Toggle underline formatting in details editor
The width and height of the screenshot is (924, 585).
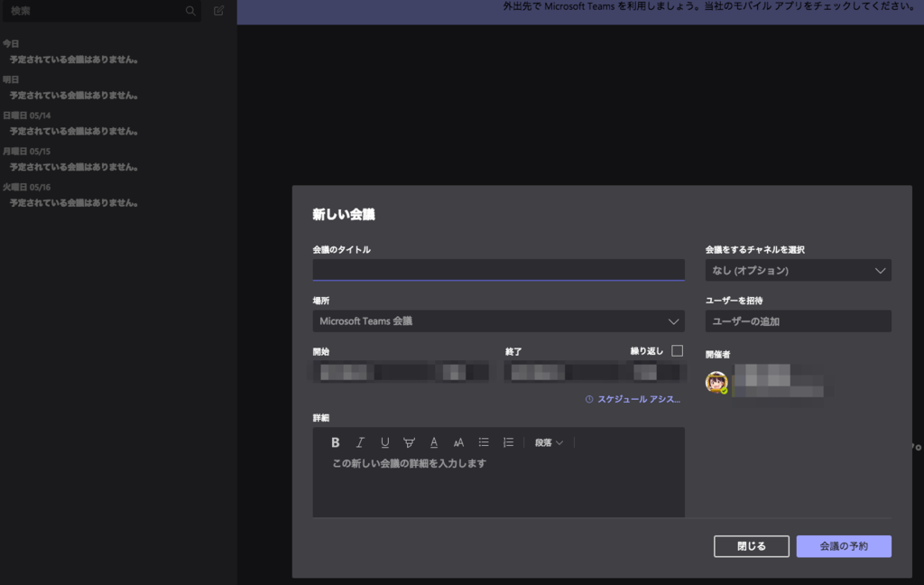click(x=384, y=442)
